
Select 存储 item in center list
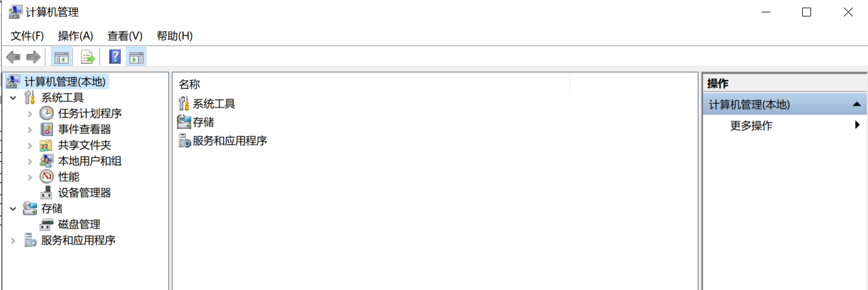pyautogui.click(x=203, y=122)
